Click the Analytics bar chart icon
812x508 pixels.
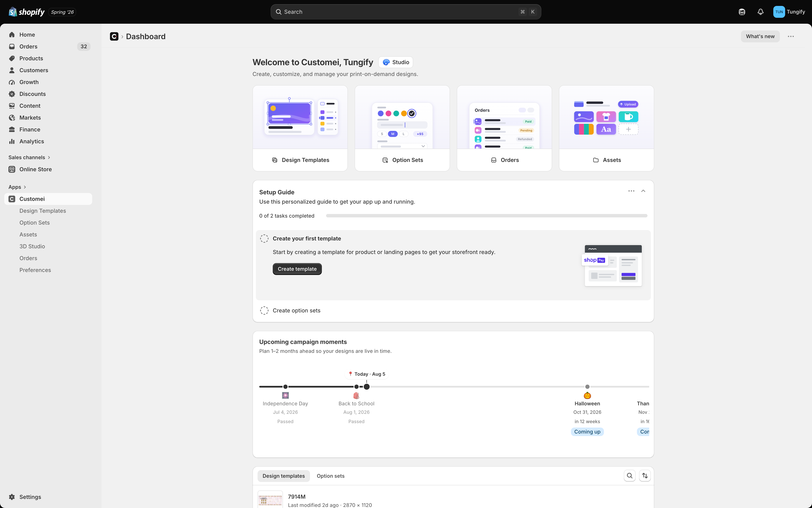(x=12, y=141)
